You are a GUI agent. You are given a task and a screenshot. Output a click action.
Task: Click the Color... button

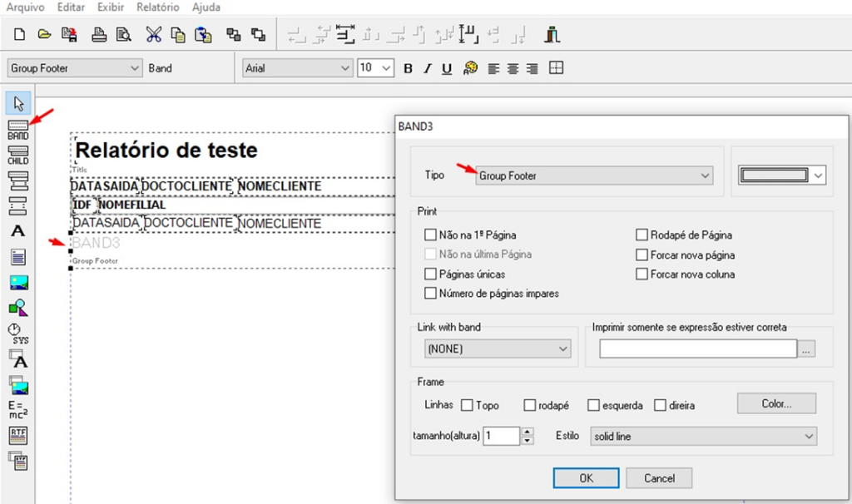pyautogui.click(x=776, y=403)
